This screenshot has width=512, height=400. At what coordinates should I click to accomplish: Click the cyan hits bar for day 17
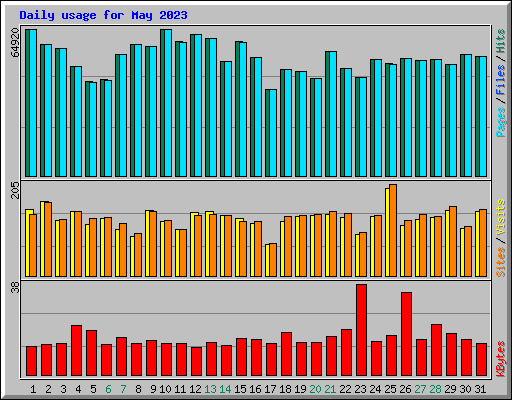click(x=273, y=133)
